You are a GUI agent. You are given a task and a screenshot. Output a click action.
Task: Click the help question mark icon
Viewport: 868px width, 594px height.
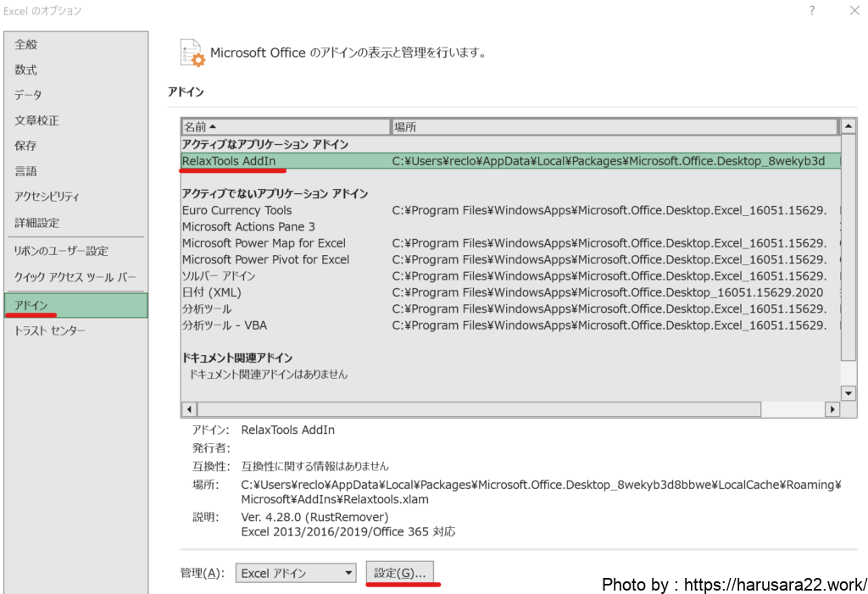[811, 11]
